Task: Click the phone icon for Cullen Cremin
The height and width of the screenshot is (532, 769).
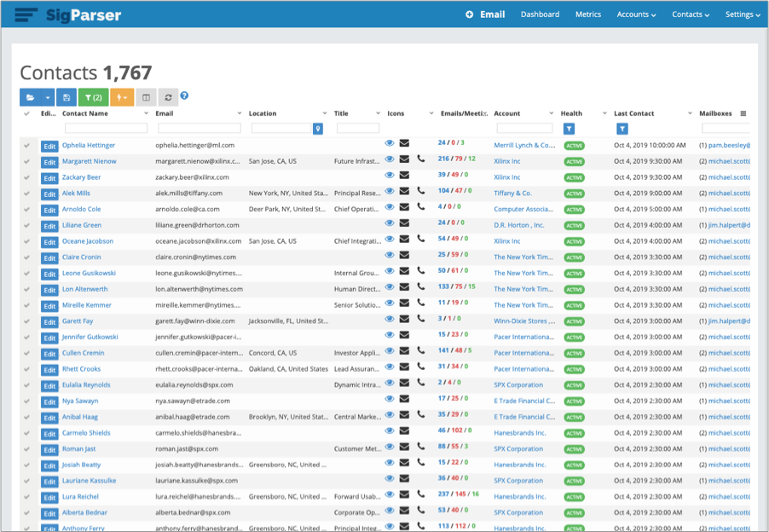Action: pyautogui.click(x=421, y=350)
